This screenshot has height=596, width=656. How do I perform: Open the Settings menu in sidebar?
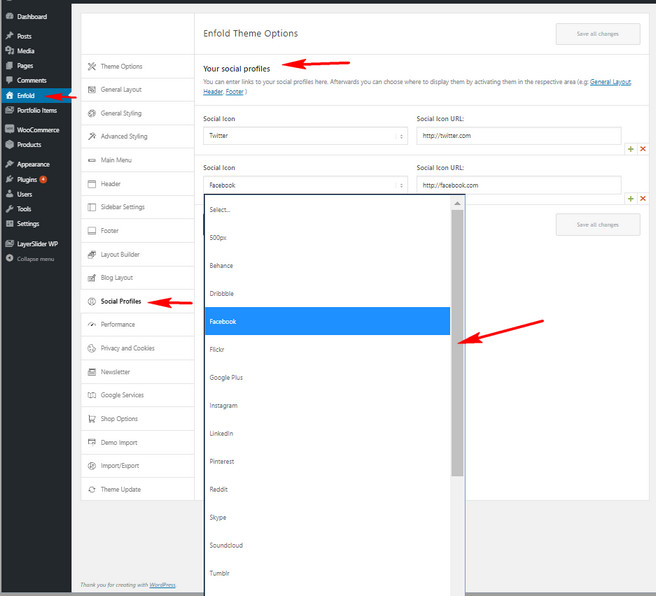[x=36, y=224]
